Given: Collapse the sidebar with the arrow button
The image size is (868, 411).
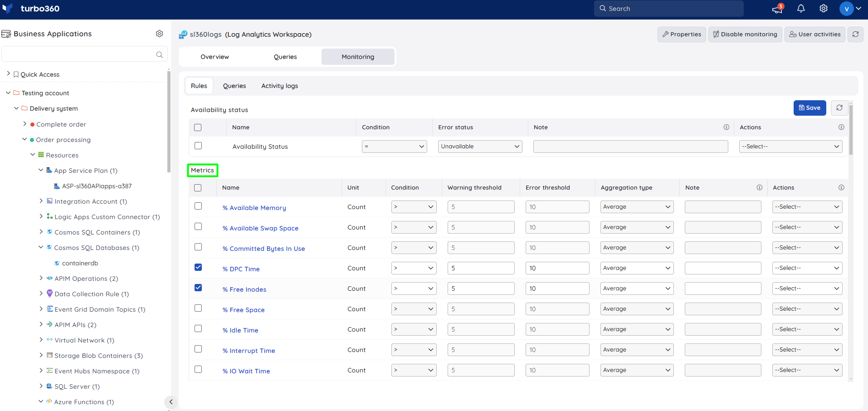Looking at the screenshot, I should tap(171, 401).
